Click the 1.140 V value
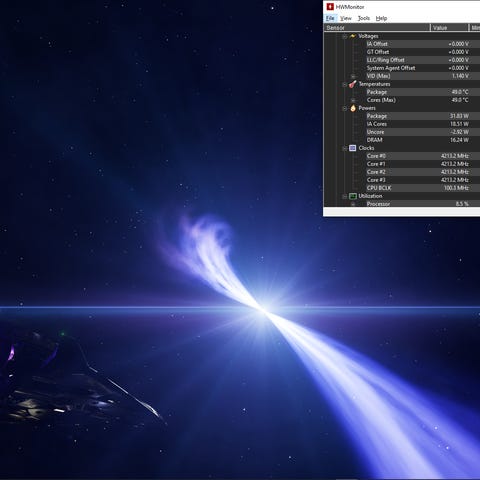 (460, 76)
